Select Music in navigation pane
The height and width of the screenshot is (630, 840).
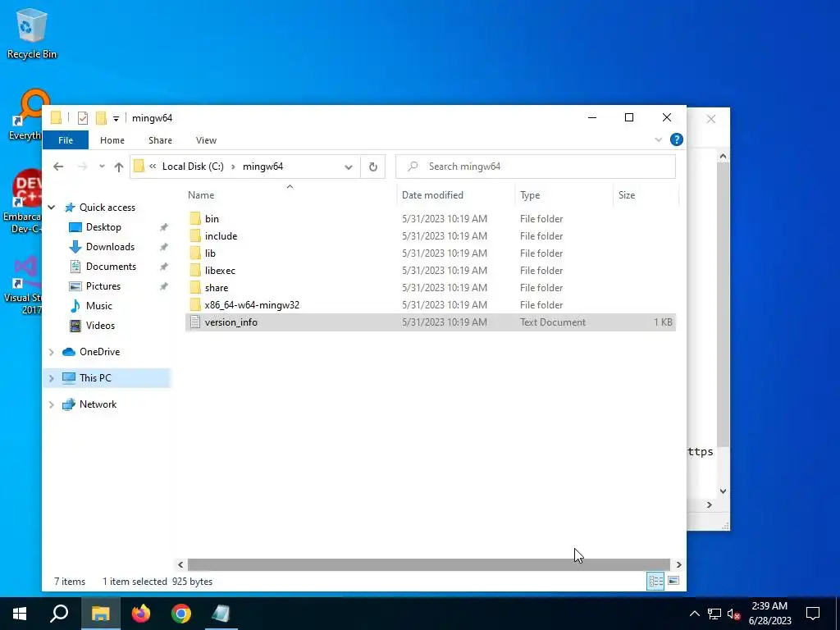coord(98,306)
